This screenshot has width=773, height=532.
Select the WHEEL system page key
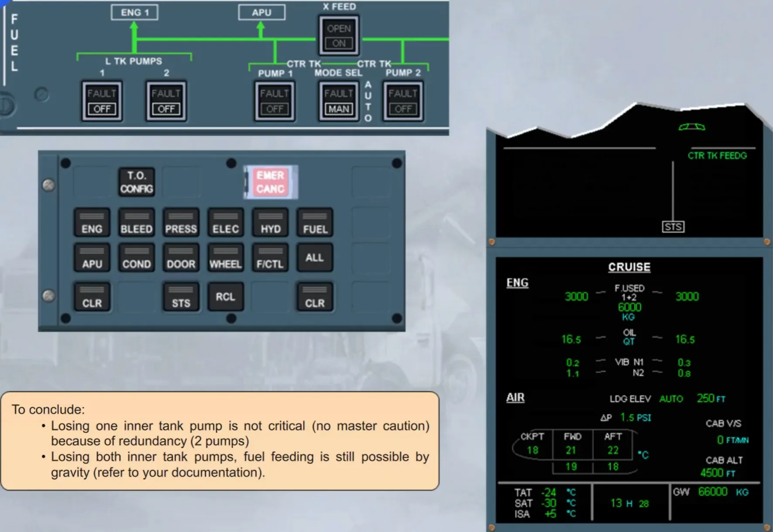pyautogui.click(x=226, y=258)
